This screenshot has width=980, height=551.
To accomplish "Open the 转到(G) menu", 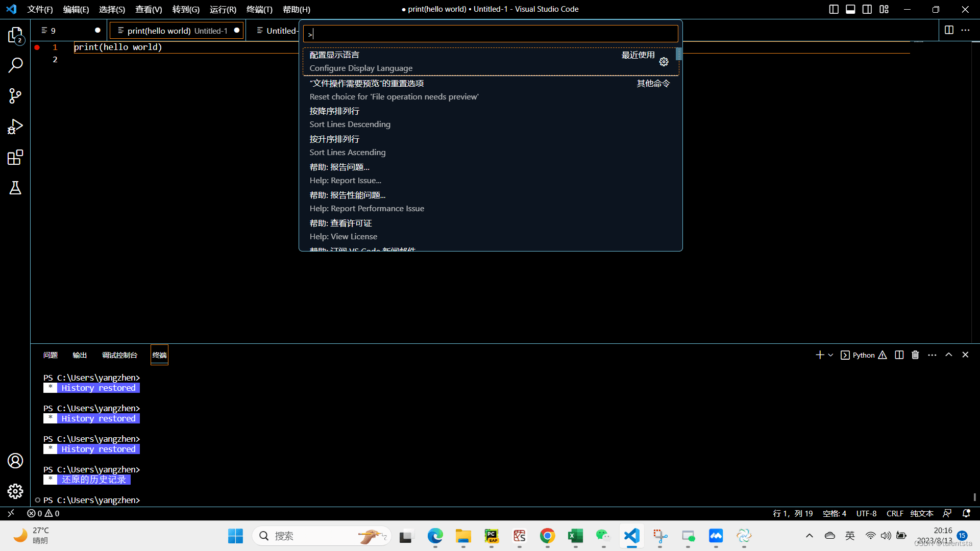I will coord(186,9).
